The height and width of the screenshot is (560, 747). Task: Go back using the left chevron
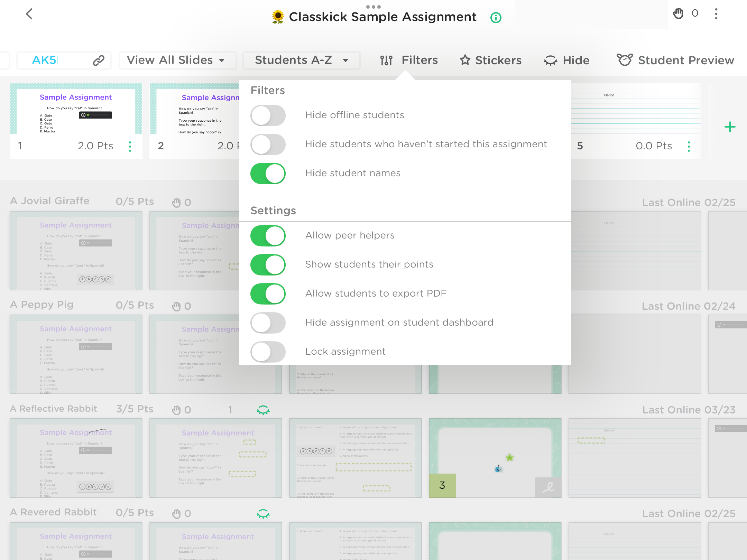(29, 14)
